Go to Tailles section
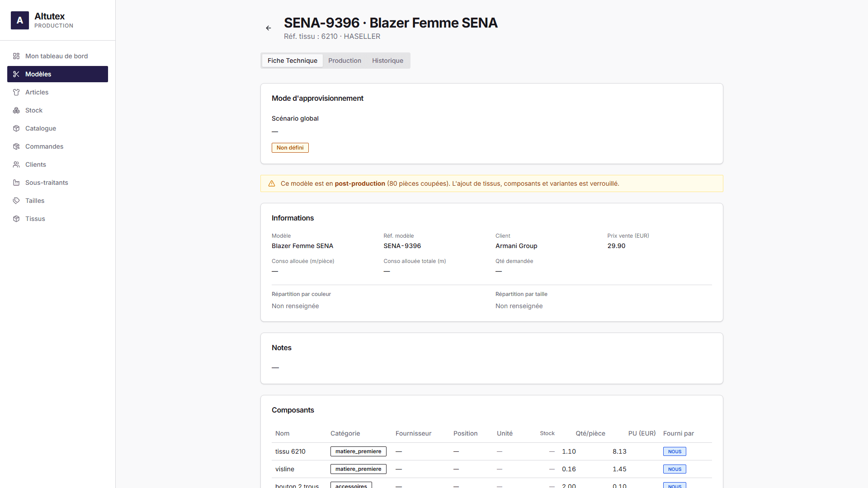868x488 pixels. [x=57, y=201]
